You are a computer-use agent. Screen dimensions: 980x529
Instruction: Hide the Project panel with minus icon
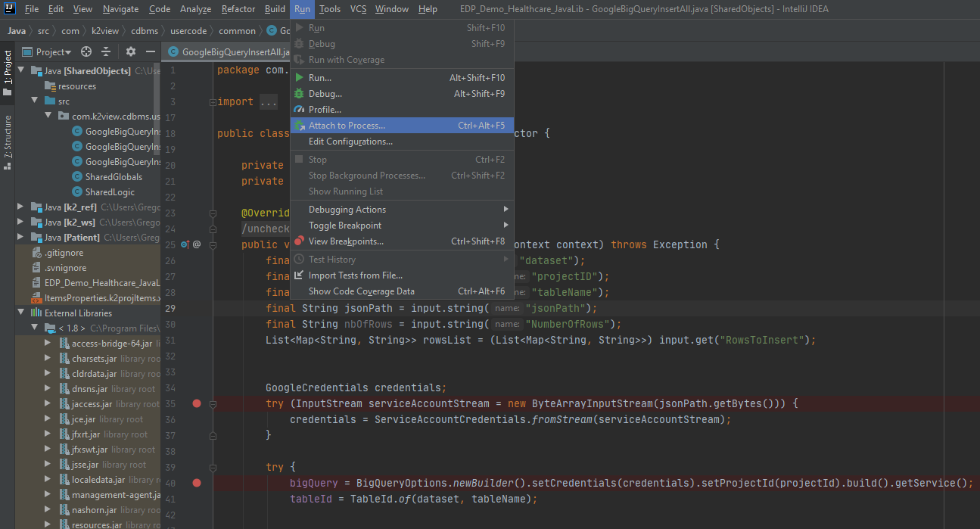[150, 51]
